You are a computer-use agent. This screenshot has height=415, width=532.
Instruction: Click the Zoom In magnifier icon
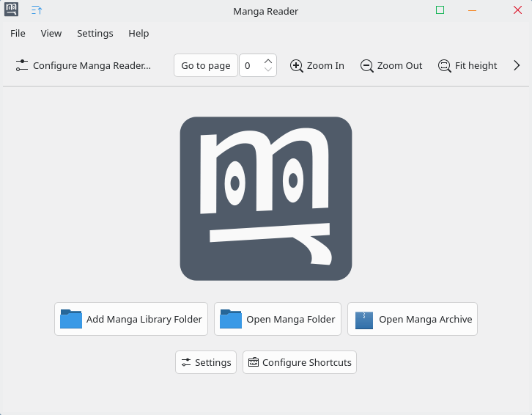point(297,66)
